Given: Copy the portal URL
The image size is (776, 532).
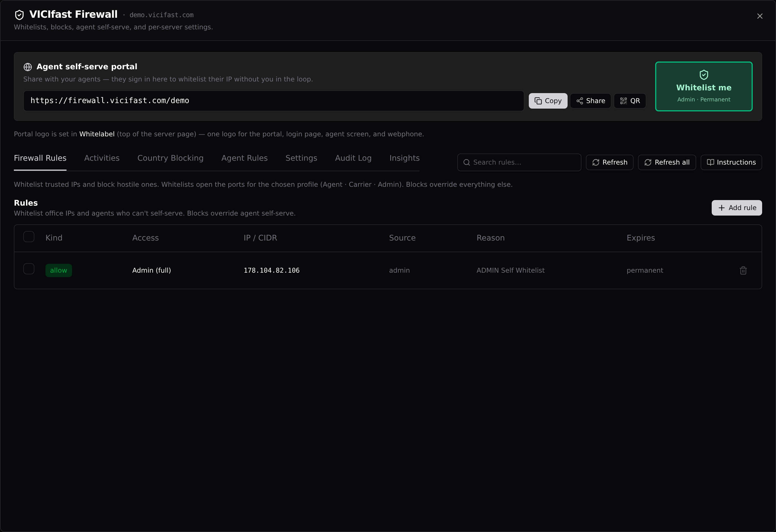Looking at the screenshot, I should pos(548,101).
